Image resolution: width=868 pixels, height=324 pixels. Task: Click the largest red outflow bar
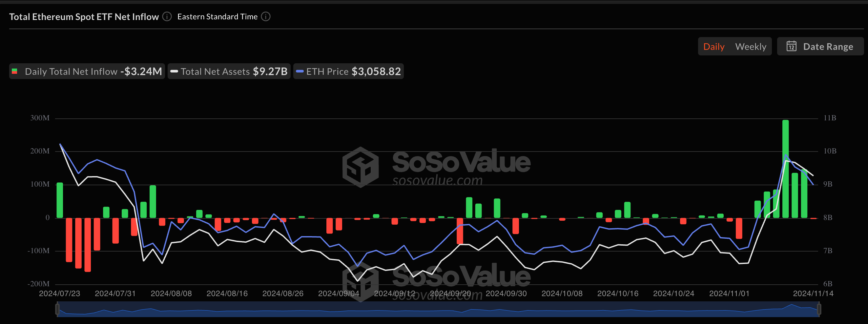tap(88, 245)
